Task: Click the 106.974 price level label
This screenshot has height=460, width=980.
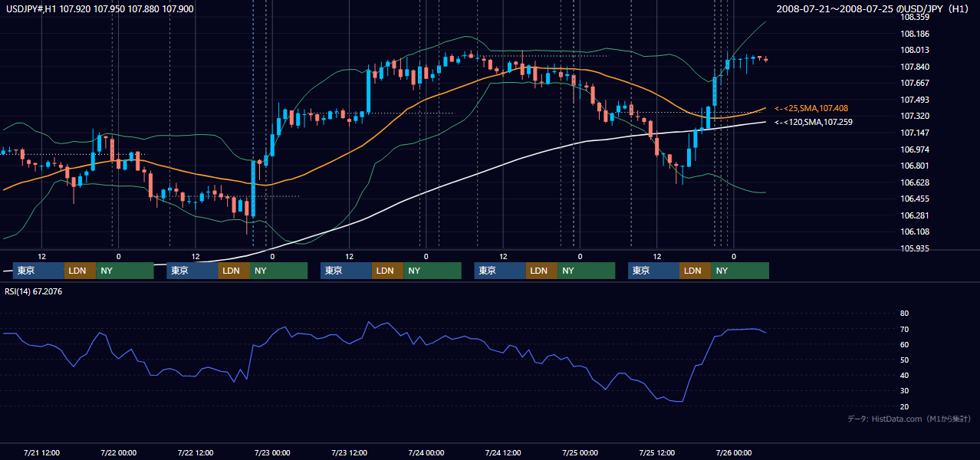Action: tap(914, 149)
